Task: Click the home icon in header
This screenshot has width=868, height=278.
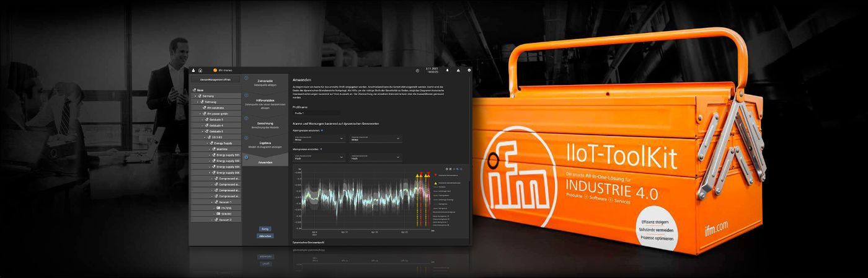Action: (200, 71)
